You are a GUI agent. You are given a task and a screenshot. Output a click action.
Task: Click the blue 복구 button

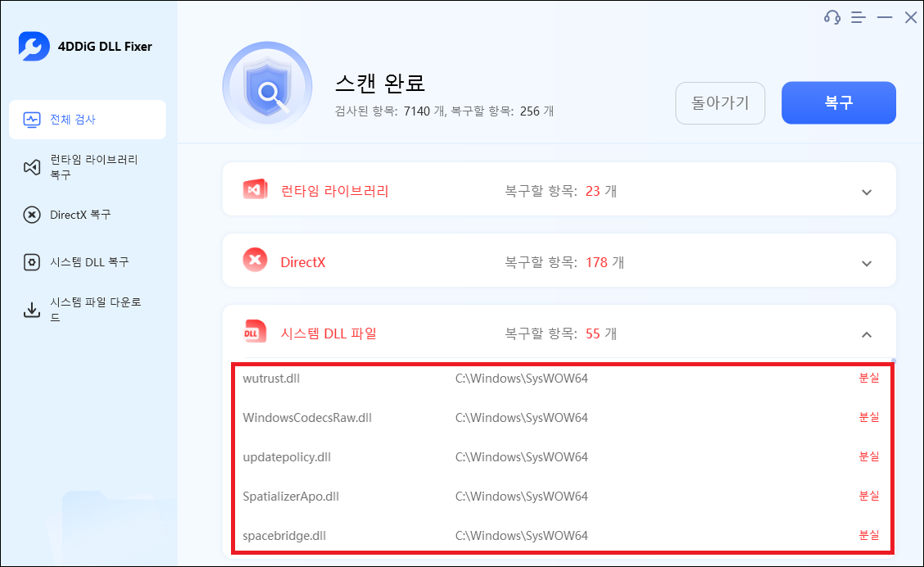(839, 103)
